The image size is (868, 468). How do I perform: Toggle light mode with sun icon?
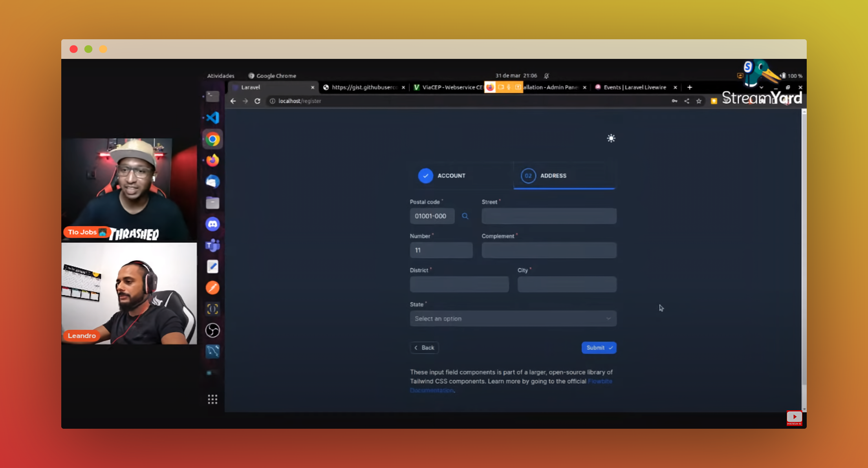[x=611, y=138]
